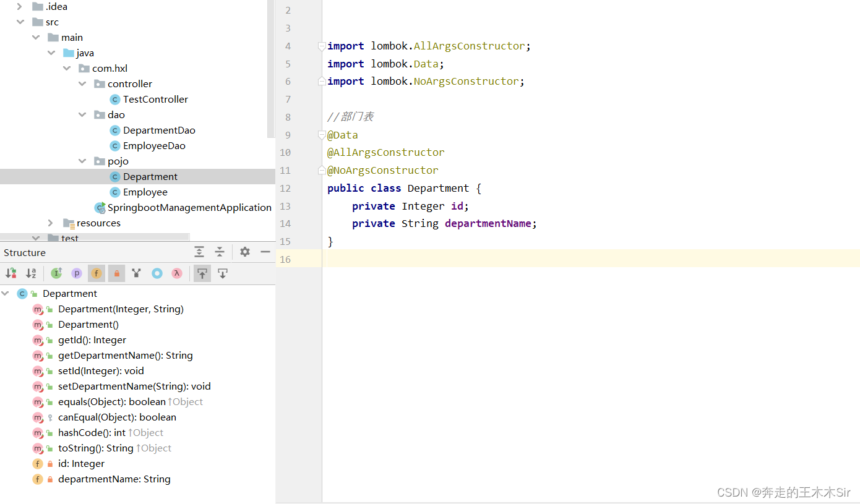Click AllArgsConstructor in import line 4

point(469,46)
